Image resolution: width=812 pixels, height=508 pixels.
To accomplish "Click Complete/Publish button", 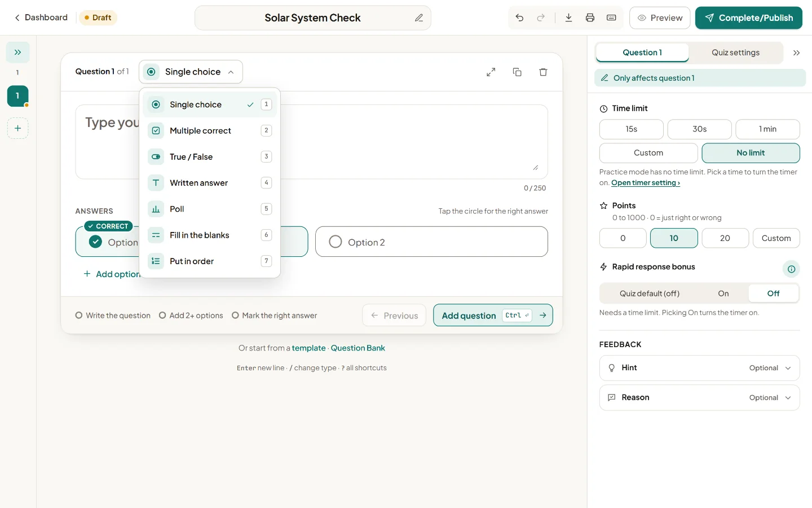I will (x=749, y=18).
